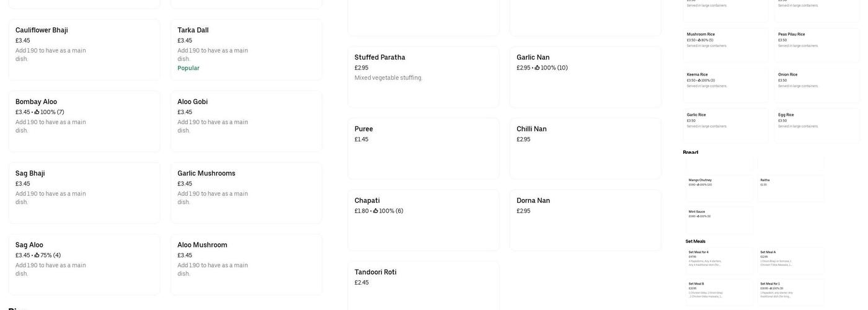Viewport: 868px width, 310px height.
Task: Select the Dorna Nan card
Action: coord(585,220)
